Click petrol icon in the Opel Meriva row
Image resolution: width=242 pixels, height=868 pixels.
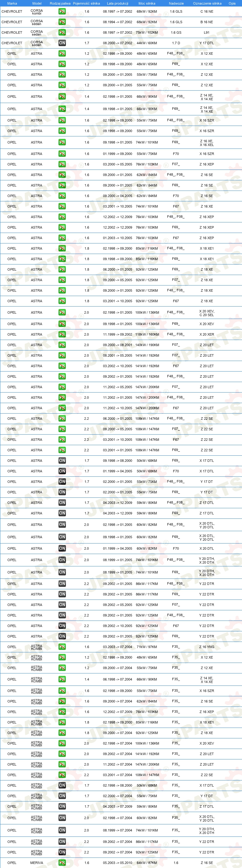click(62, 863)
